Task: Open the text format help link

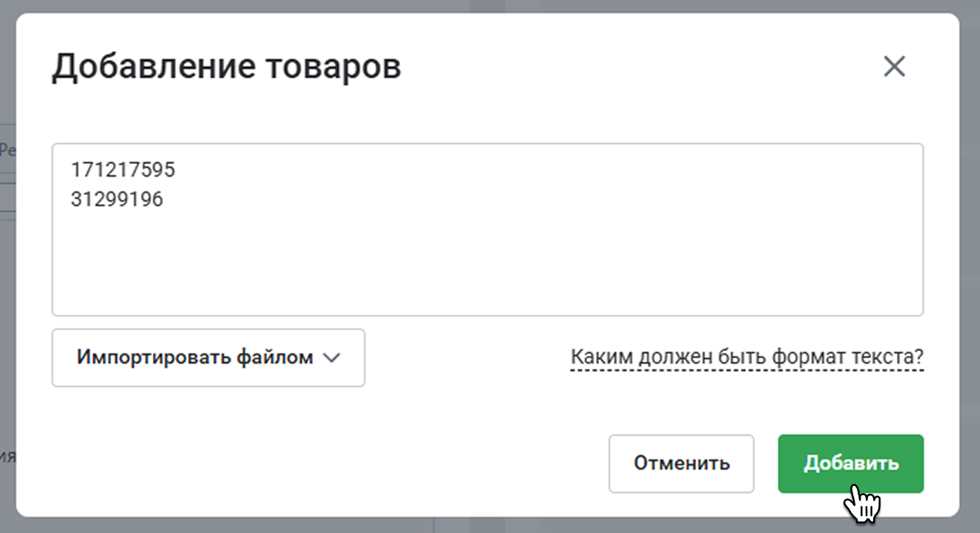Action: point(746,358)
